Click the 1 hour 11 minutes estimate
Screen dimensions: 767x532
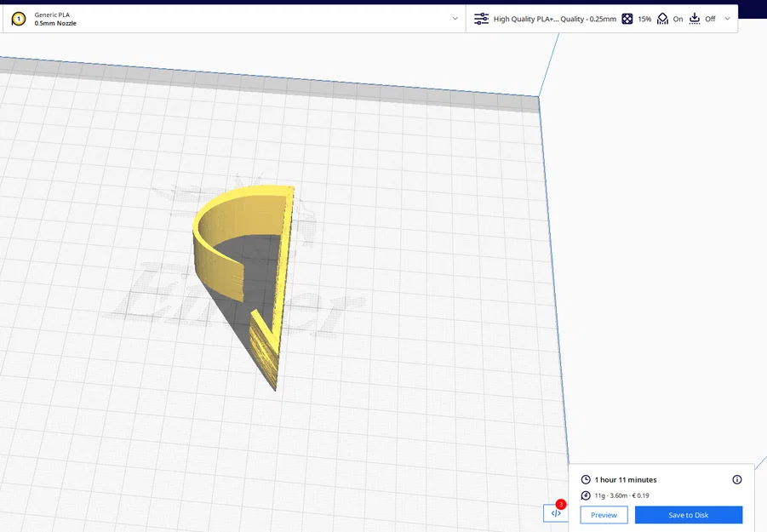tap(626, 480)
